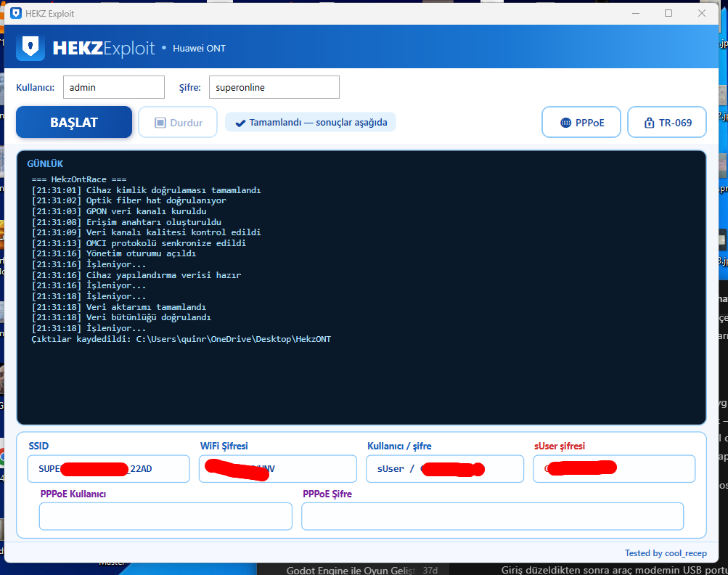Click the SSID result field
The image size is (728, 575).
click(x=109, y=468)
